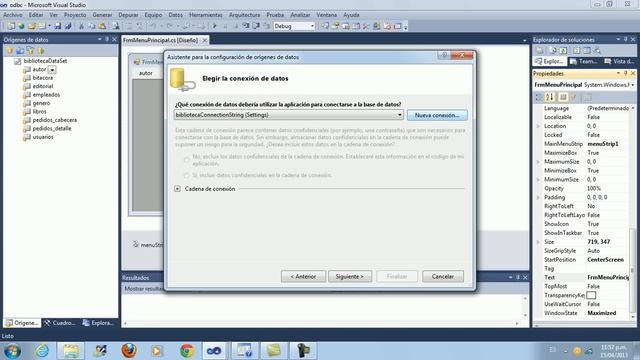Select the Sí include sensitive data radio option
Screen dimensions: 640x360
[187, 175]
